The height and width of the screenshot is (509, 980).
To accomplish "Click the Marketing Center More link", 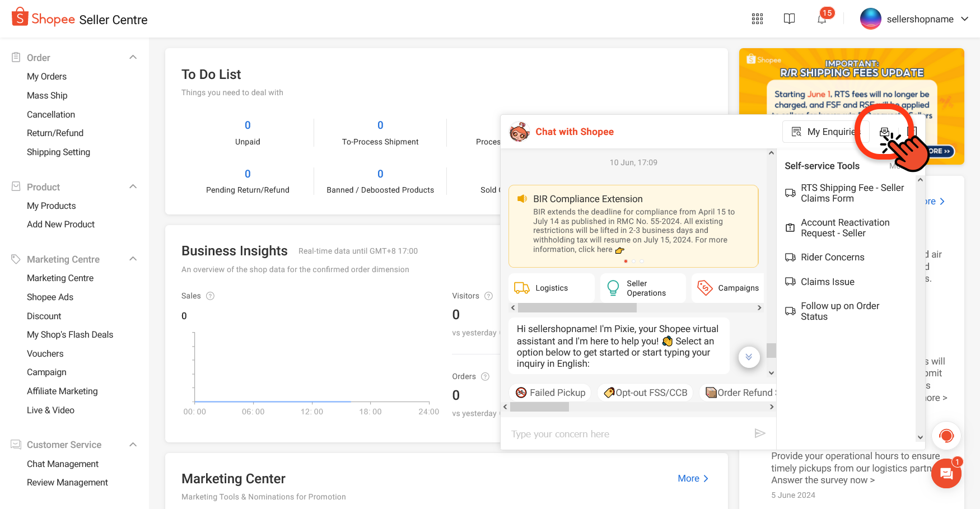I will coord(693,478).
